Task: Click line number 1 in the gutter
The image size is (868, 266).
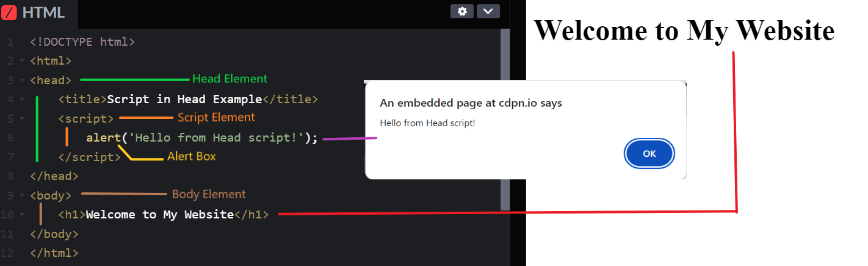Action: pyautogui.click(x=10, y=42)
